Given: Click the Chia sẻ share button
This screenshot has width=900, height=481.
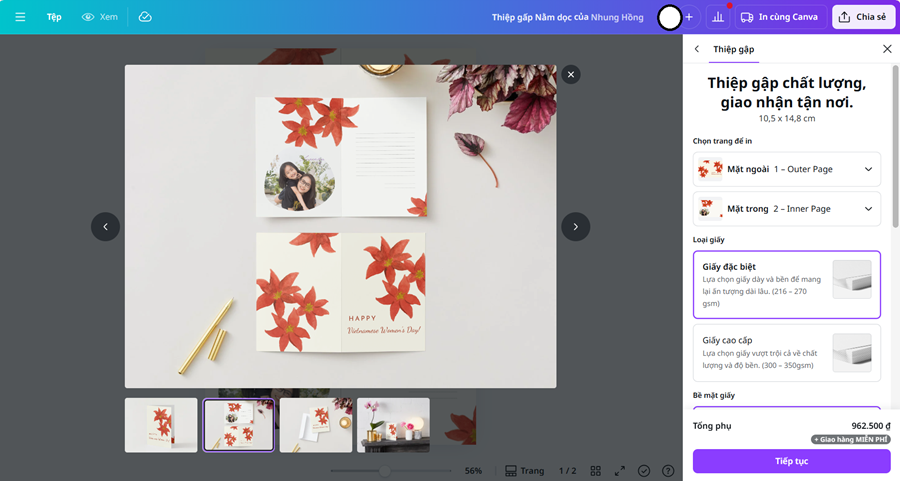Looking at the screenshot, I should point(863,17).
